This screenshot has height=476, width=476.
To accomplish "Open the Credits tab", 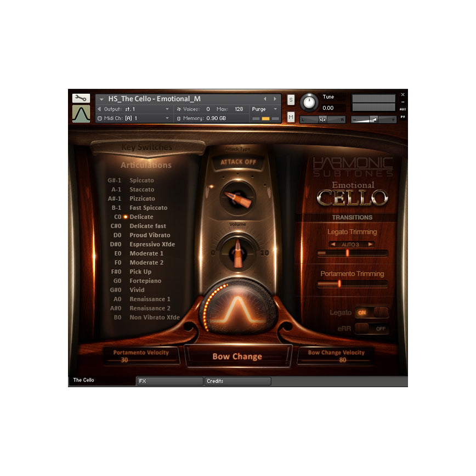I will pos(237,381).
